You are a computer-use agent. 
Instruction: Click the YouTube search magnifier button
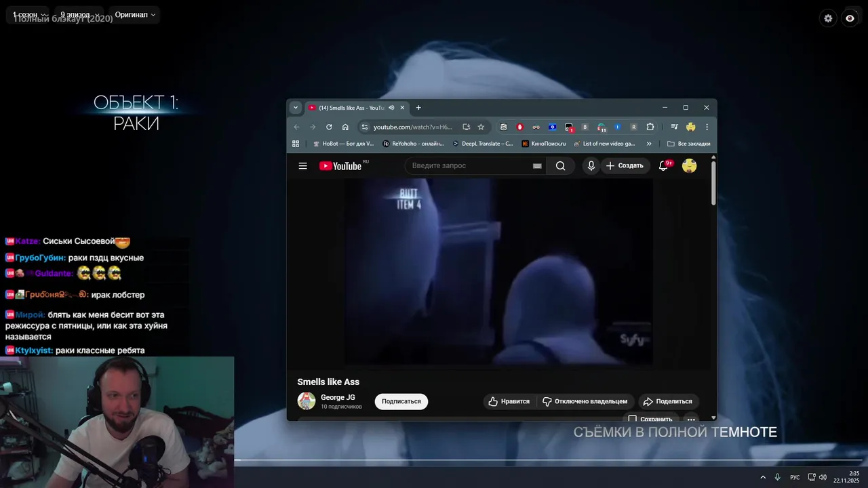[560, 166]
